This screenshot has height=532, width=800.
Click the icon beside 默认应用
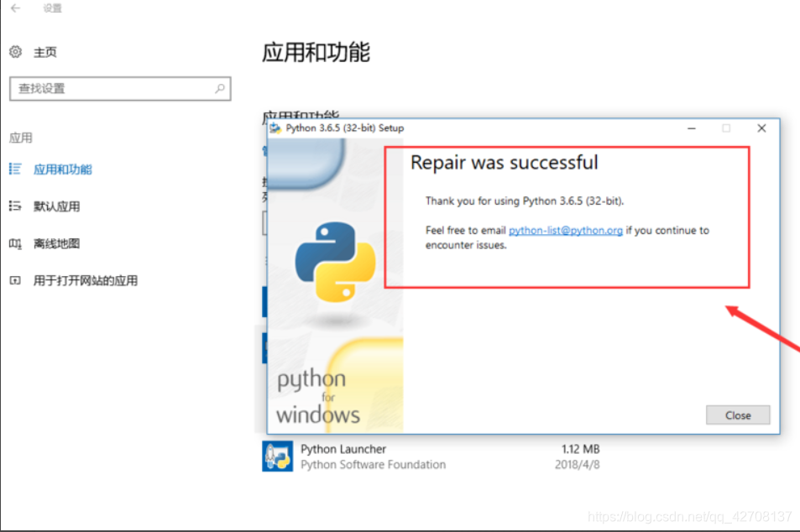(14, 206)
